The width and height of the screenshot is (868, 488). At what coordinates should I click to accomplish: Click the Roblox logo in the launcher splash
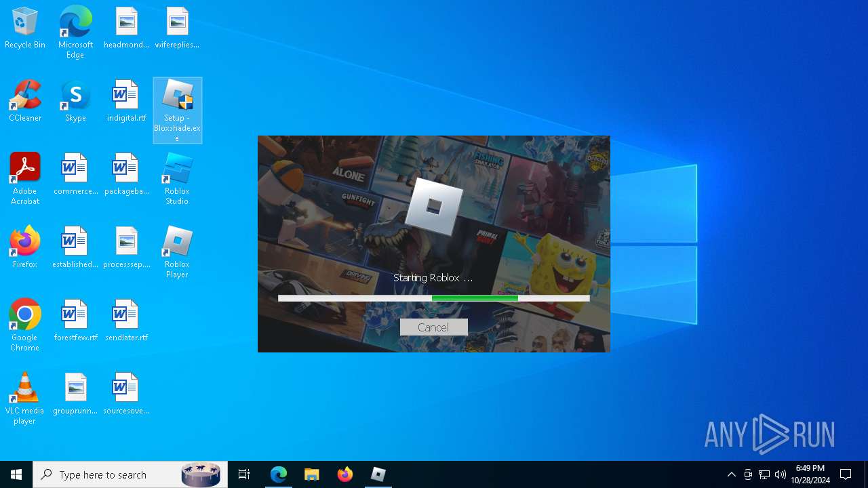(434, 205)
